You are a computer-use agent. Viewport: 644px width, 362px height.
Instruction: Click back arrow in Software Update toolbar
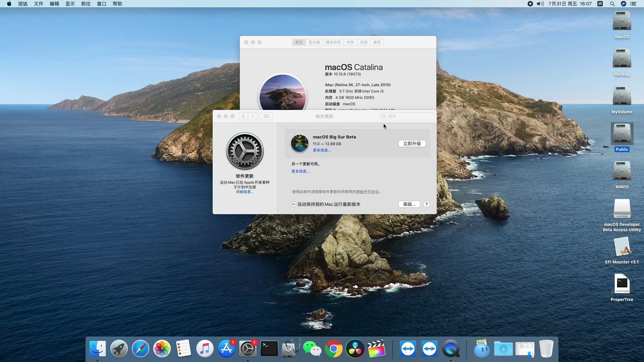(x=244, y=116)
